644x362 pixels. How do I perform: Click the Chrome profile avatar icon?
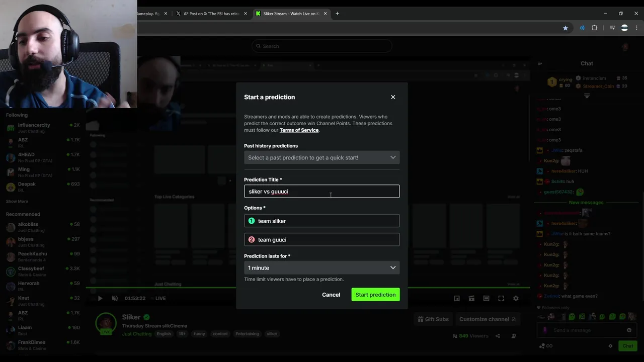(x=624, y=28)
